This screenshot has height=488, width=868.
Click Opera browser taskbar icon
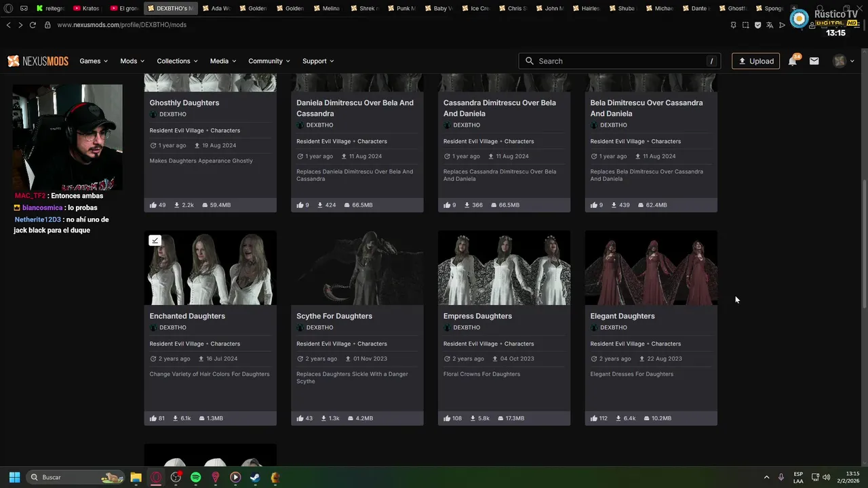156,477
